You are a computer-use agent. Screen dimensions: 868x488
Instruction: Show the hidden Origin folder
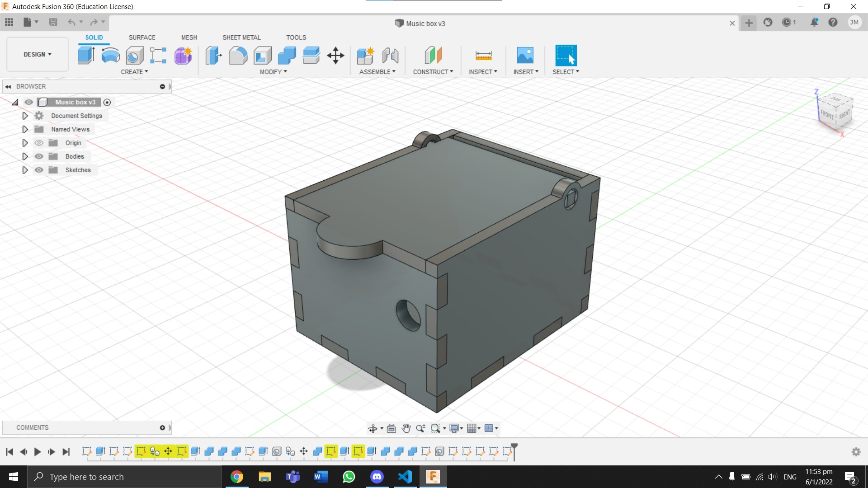39,143
